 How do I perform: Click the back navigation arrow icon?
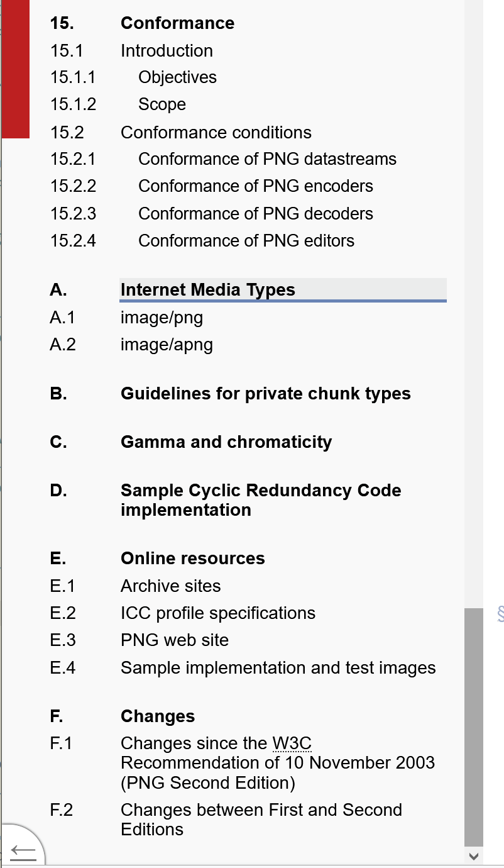[x=23, y=851]
